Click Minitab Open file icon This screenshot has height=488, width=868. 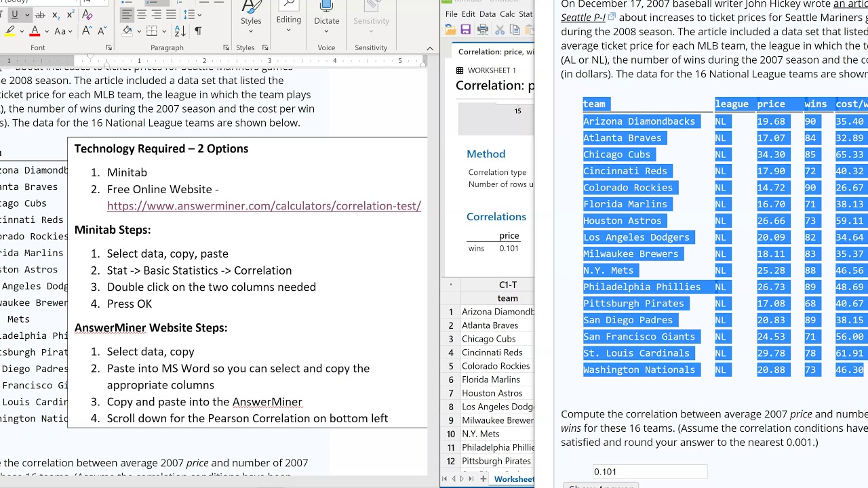450,29
